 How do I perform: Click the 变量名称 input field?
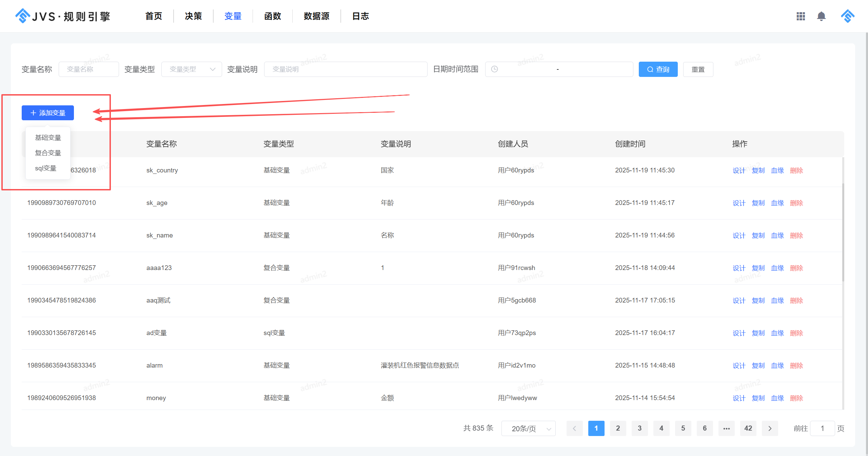click(x=88, y=69)
